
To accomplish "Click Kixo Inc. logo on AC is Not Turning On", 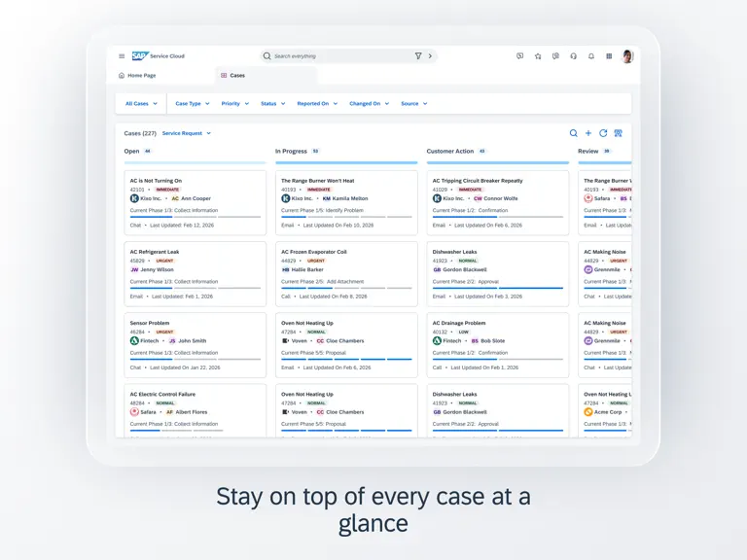I will [x=134, y=198].
